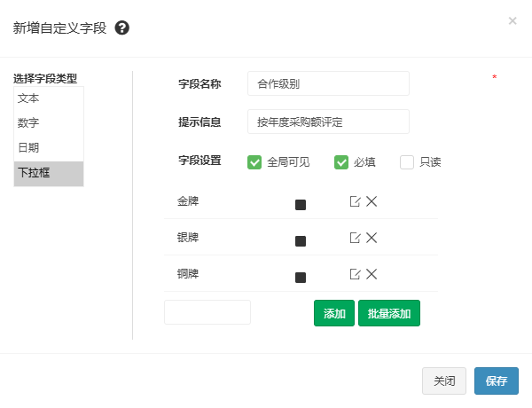Uncheck the 必填 checkbox
532x408 pixels.
tap(341, 162)
